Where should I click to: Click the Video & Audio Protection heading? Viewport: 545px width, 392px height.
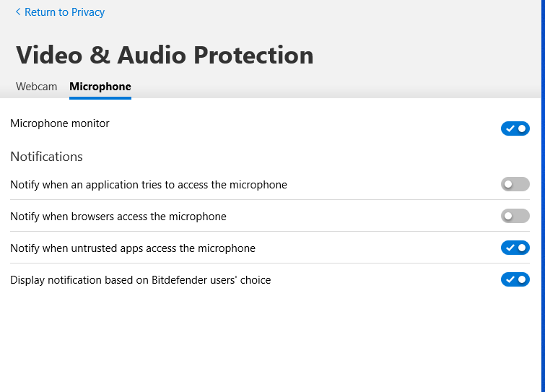pos(165,55)
